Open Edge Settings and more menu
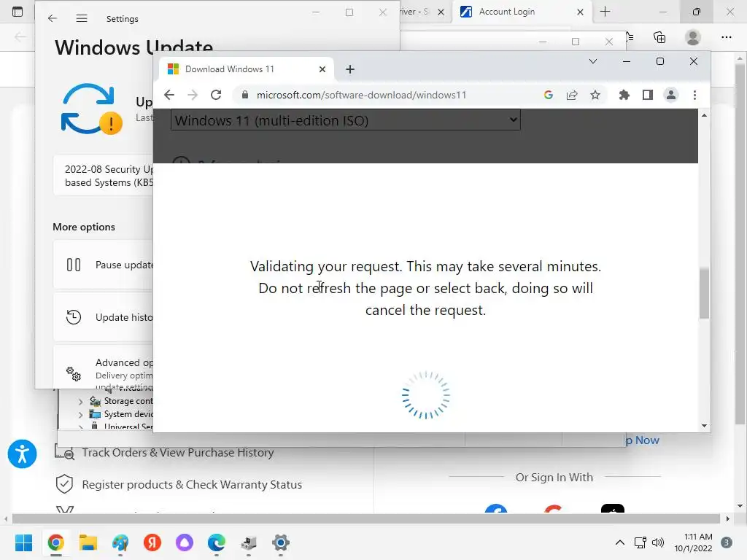Image resolution: width=747 pixels, height=560 pixels. 727,37
